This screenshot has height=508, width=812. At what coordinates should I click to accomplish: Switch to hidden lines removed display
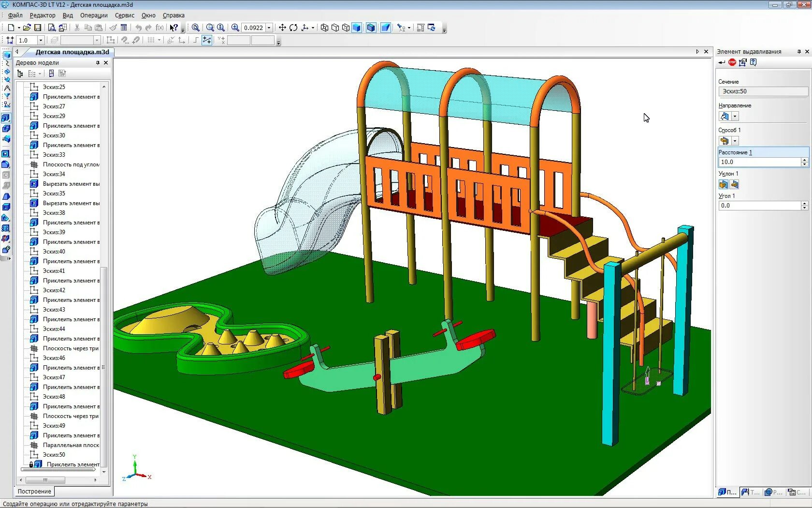[x=335, y=28]
